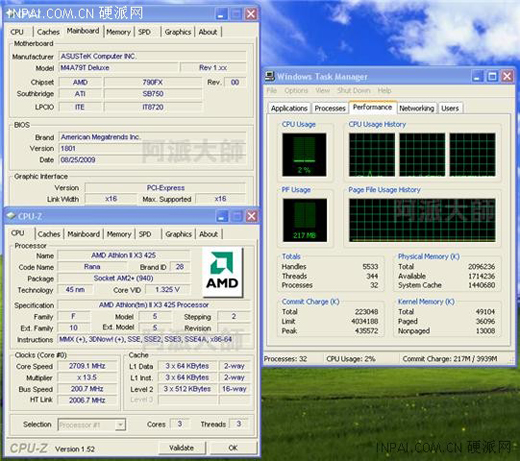Close the lower CPU-Z window
The image size is (520, 461).
point(252,216)
